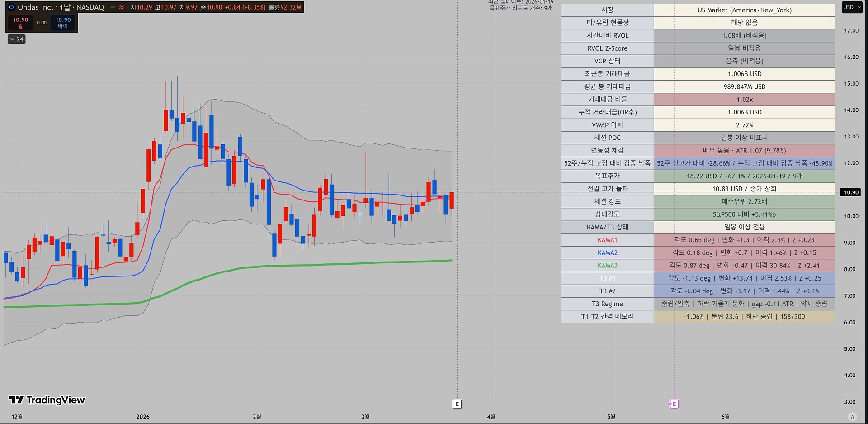Screen dimensions: 868x424
Task: Click the pink approximate-sign icon beside NASDAQ
Action: (x=122, y=7)
